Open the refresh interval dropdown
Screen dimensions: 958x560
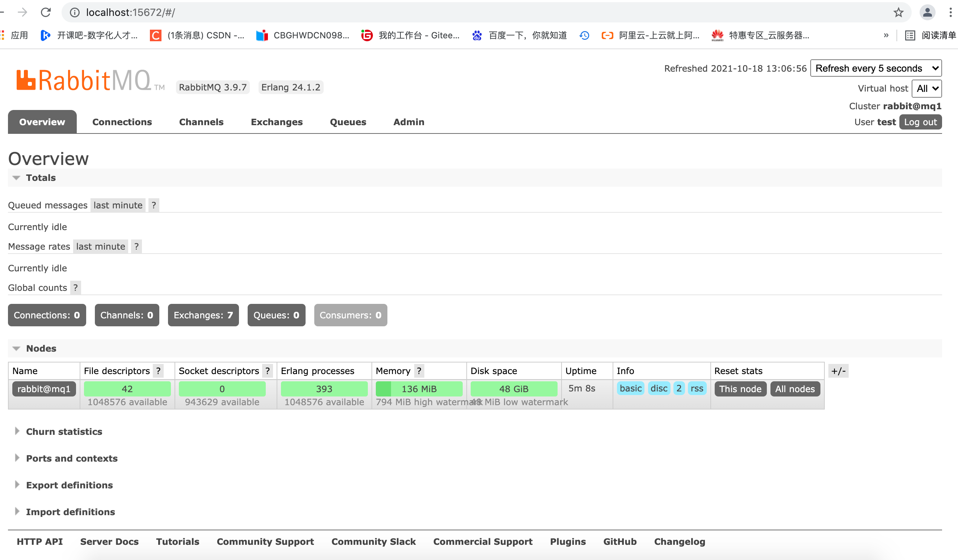pyautogui.click(x=875, y=68)
